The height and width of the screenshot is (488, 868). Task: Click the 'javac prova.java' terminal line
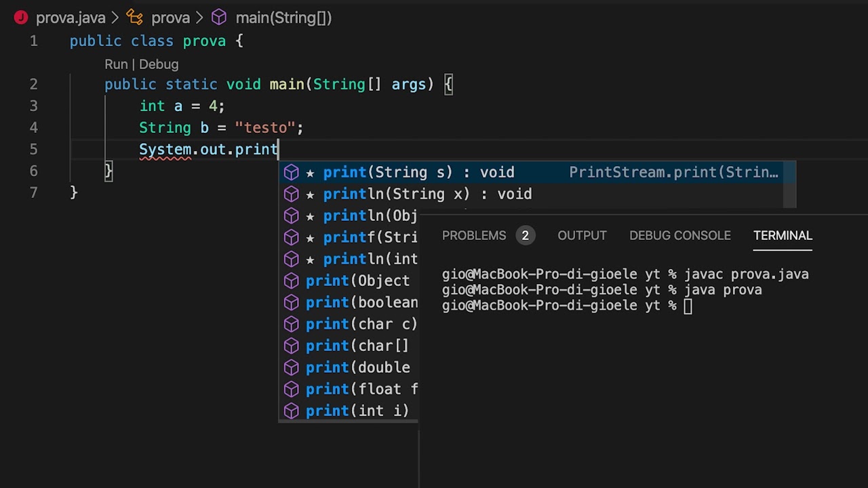625,274
